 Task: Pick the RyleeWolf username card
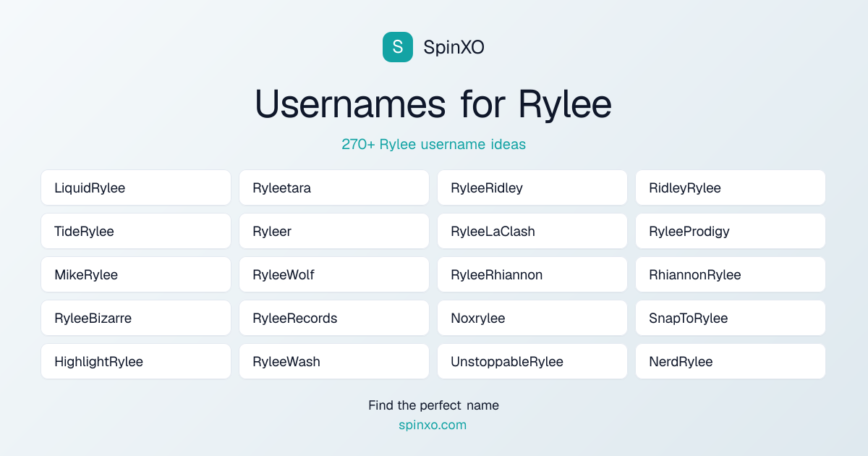click(x=334, y=274)
